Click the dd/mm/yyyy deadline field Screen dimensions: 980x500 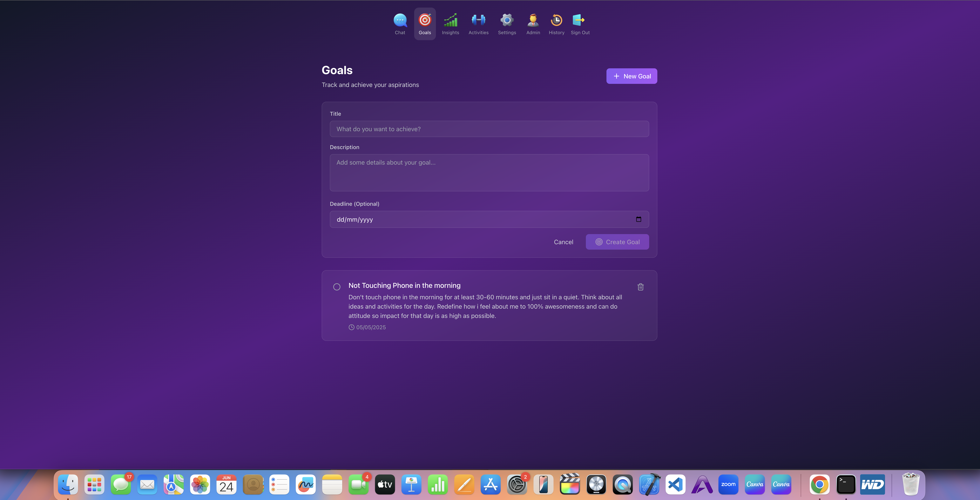[489, 219]
